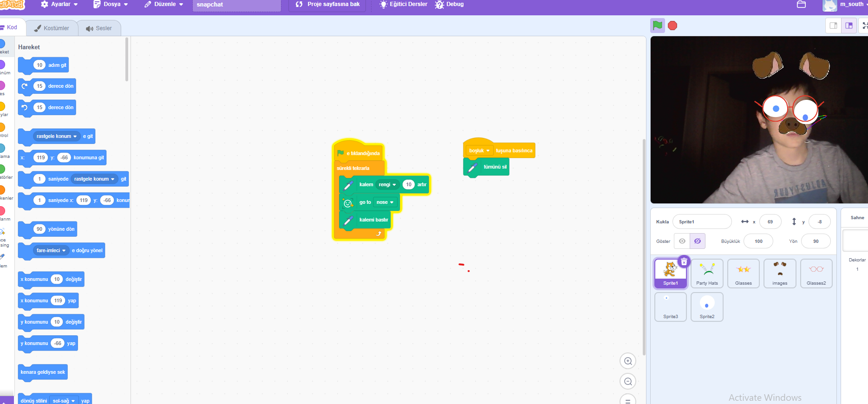Open Eğitici Dersler tutorials
Image resolution: width=868 pixels, height=404 pixels.
403,4
